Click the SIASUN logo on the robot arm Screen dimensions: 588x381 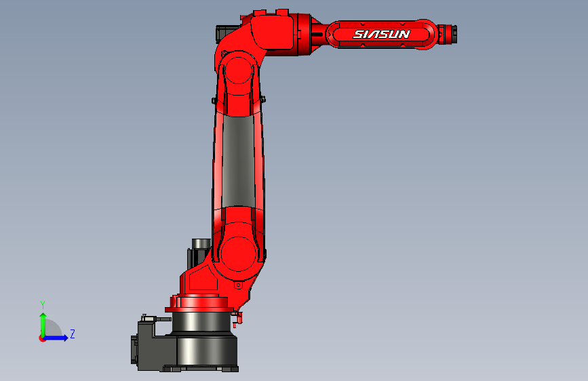click(x=382, y=35)
